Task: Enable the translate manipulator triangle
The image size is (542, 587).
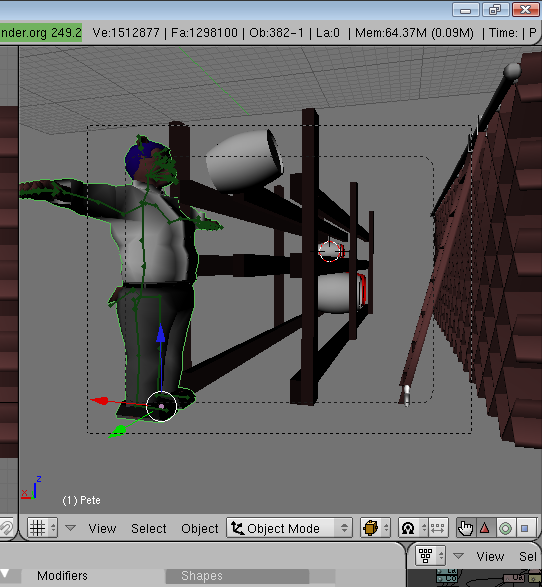Action: 485,528
